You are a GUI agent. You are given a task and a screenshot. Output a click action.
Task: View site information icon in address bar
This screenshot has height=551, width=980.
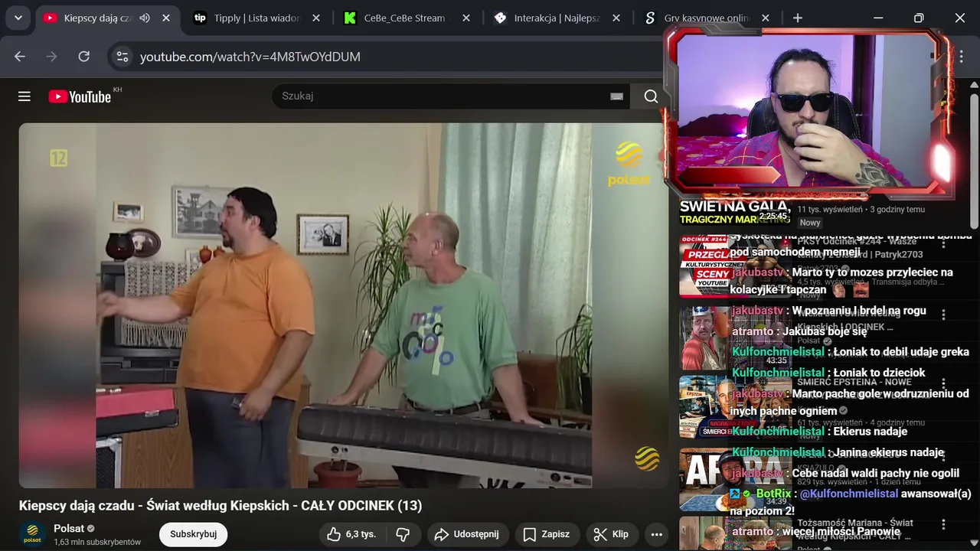[x=121, y=57]
